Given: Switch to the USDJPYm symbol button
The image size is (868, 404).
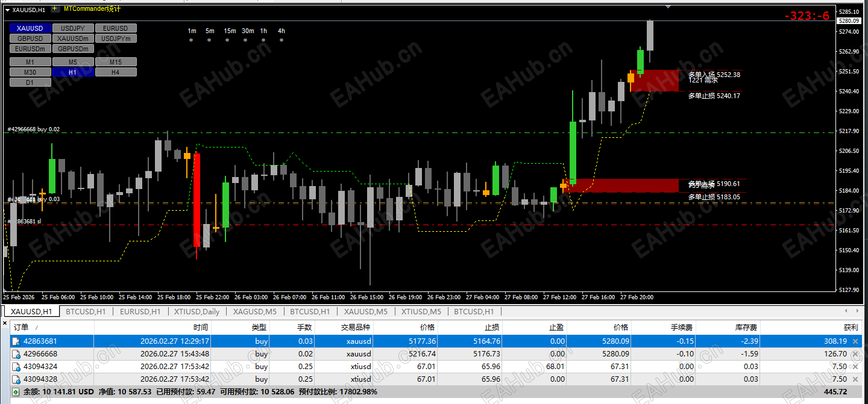Looking at the screenshot, I should (x=116, y=39).
